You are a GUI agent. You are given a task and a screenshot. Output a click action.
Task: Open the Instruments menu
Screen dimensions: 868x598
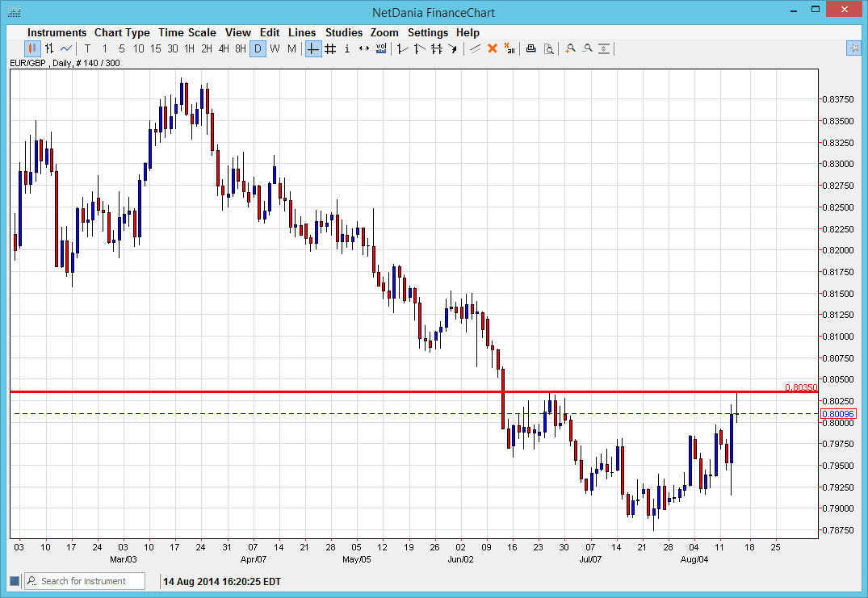57,32
